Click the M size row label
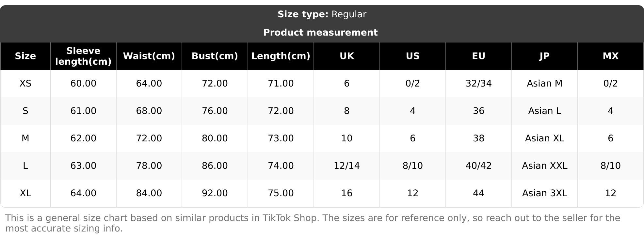The height and width of the screenshot is (239, 644). tap(25, 138)
